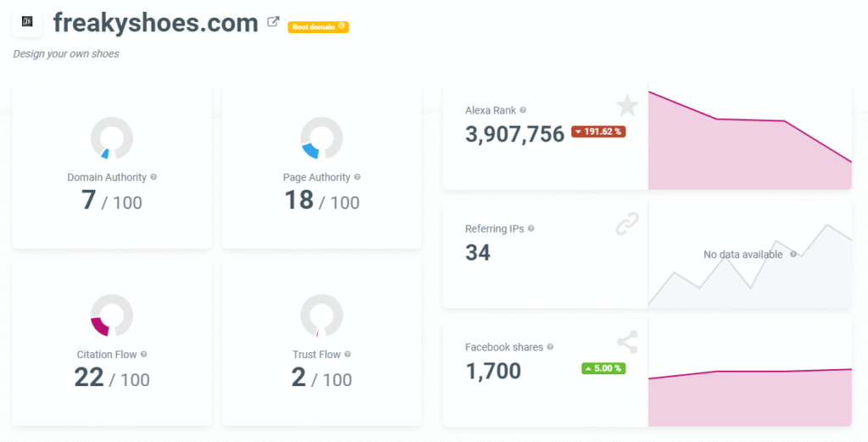
Task: Click the Citation Flow donut chart
Action: pos(112,315)
